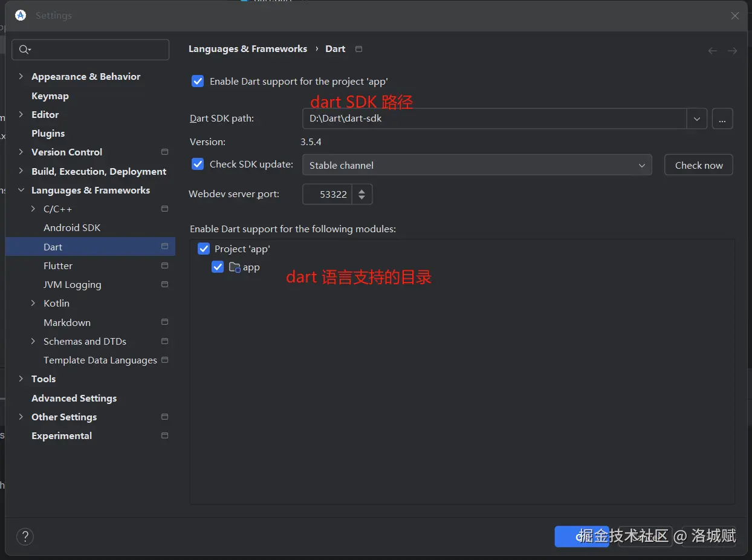Expand Build, Execution, Deployment section

click(21, 171)
